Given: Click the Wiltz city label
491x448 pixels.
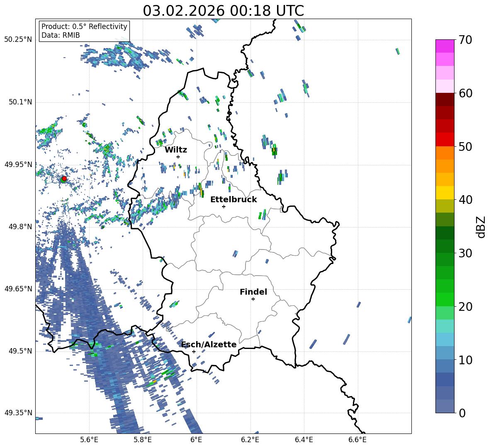Looking at the screenshot, I should click(x=176, y=150).
